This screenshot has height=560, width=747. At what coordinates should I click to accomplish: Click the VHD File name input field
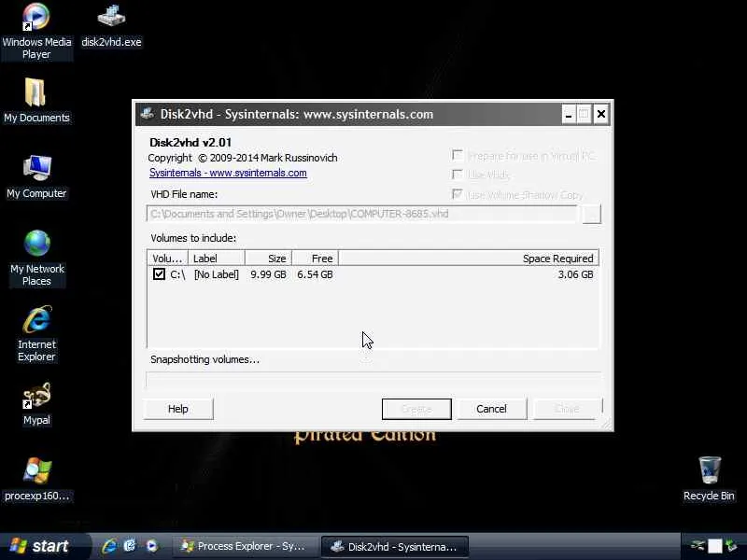click(x=362, y=214)
